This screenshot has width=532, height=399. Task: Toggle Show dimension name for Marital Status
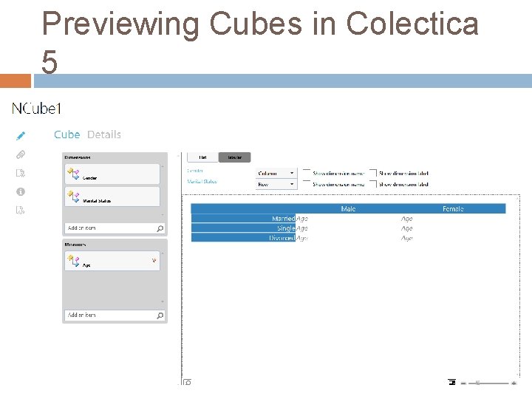point(307,184)
